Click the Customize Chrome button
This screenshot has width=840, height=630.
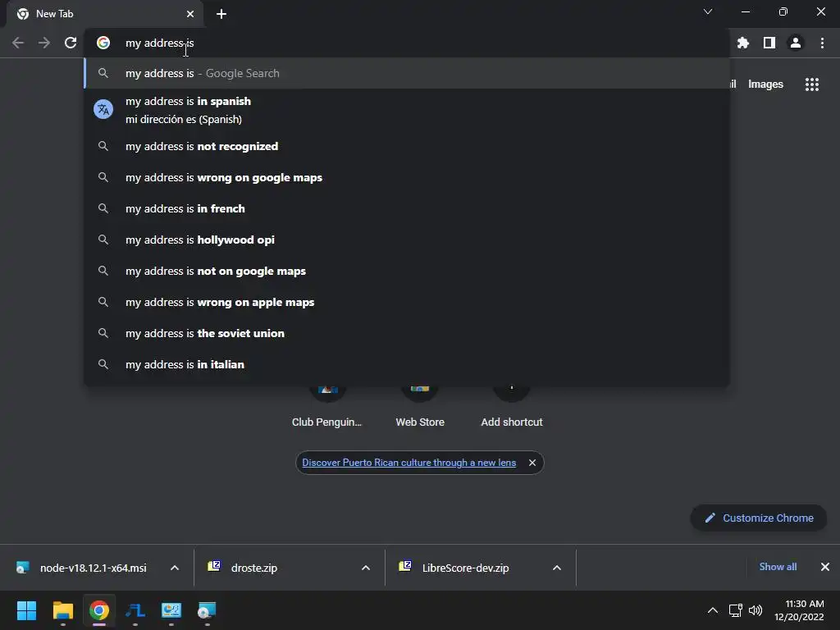759,518
